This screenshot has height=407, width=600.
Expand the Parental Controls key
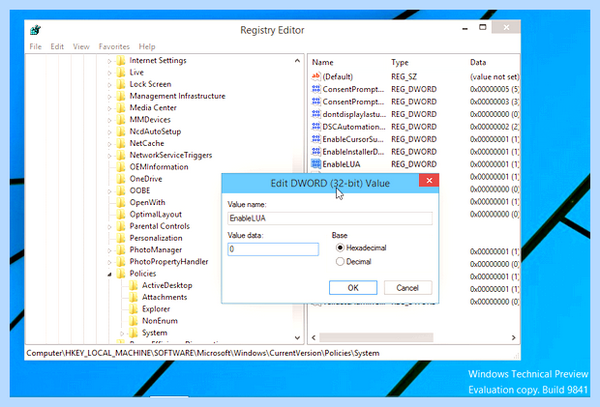tap(109, 226)
